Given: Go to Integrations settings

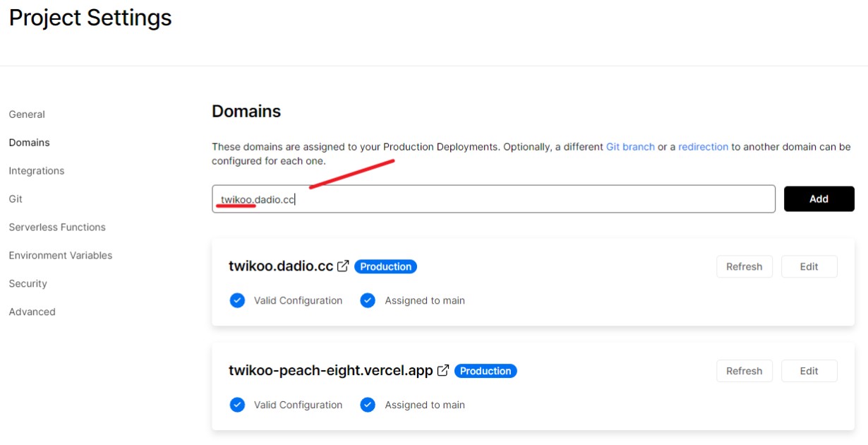Looking at the screenshot, I should tap(37, 171).
